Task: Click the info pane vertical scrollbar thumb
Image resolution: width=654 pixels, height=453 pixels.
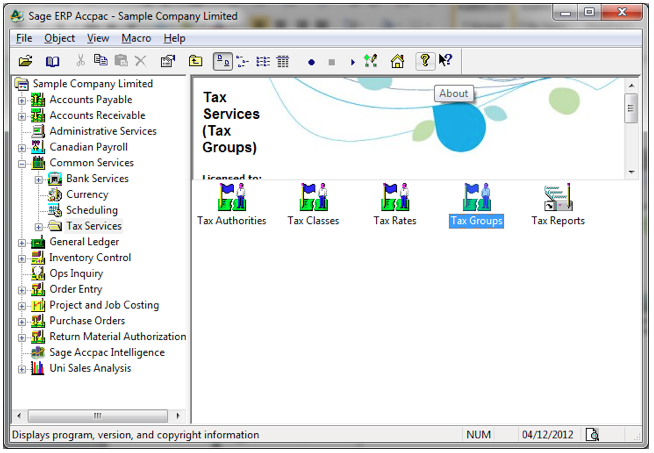Action: [631, 108]
